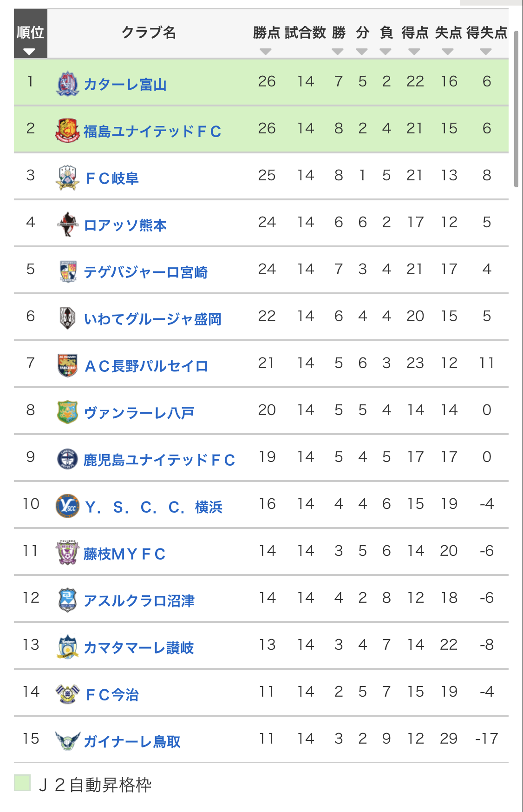Screen dimensions: 523x812
Task: Click the Fukushima United FC club crest
Action: point(67,131)
